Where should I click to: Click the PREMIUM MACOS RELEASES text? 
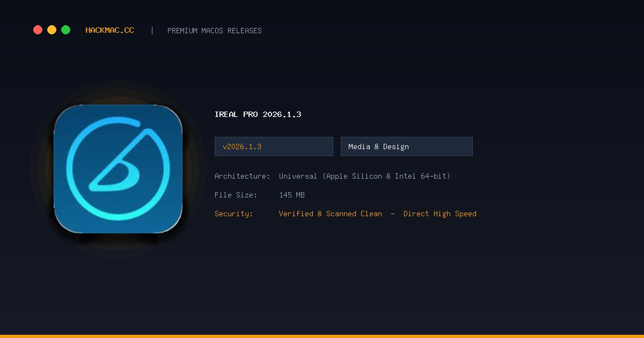pyautogui.click(x=215, y=31)
